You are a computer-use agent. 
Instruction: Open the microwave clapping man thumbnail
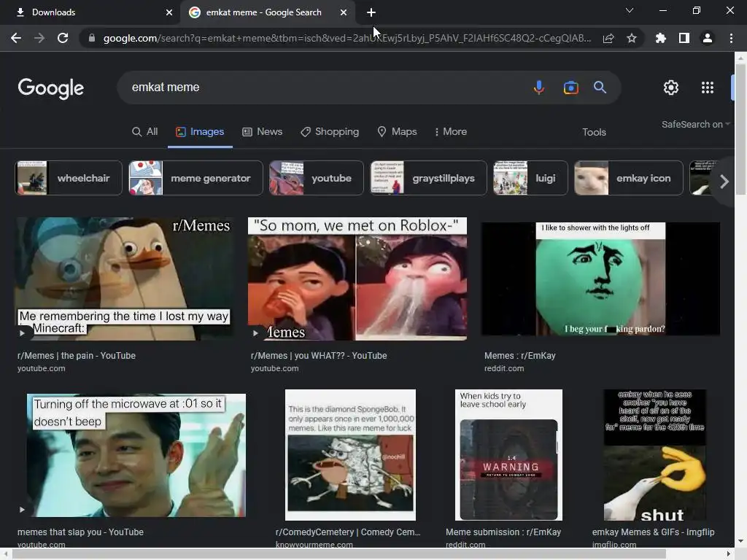click(x=136, y=455)
